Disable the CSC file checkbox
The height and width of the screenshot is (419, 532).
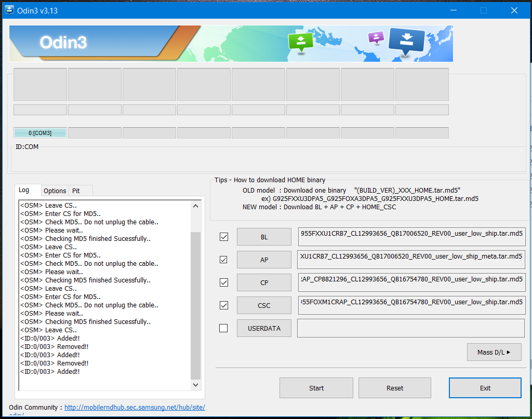point(224,305)
